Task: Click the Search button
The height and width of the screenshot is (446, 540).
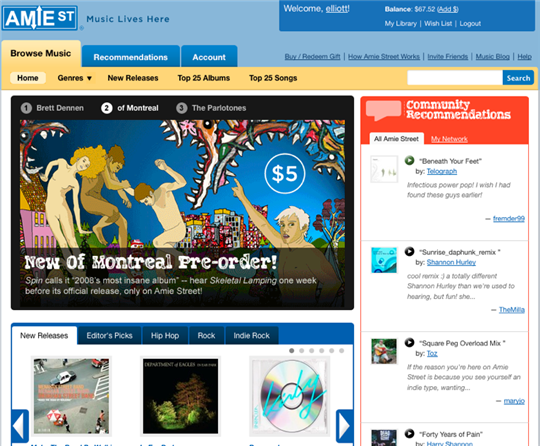Action: coord(518,78)
